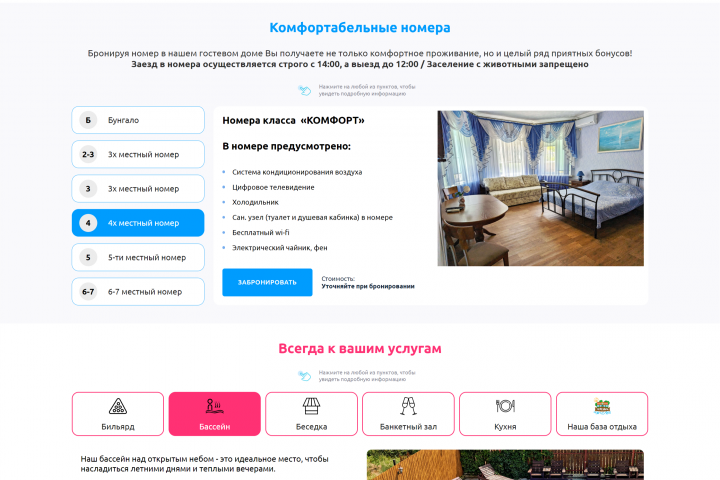Click the Бесплатный wi-fi item
This screenshot has height=480, width=720.
click(261, 232)
